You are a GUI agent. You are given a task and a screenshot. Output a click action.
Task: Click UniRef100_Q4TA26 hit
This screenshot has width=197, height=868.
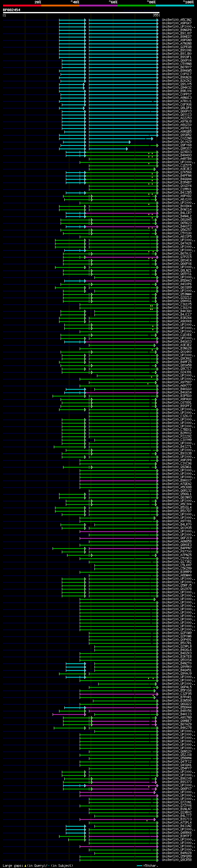[x=177, y=243]
